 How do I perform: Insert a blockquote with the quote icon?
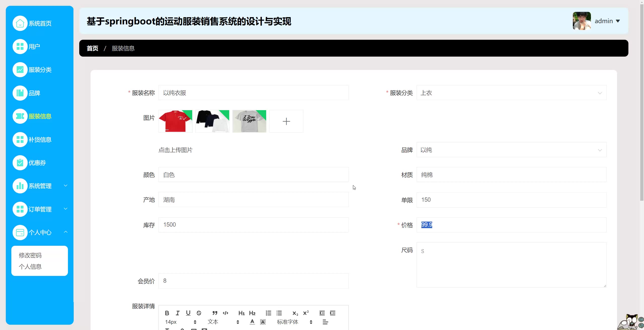215,313
